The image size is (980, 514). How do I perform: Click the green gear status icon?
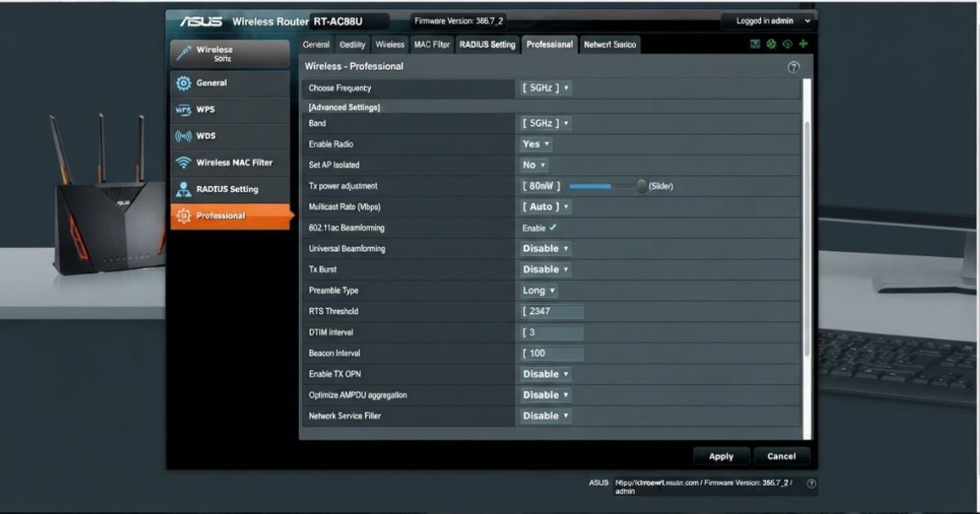(x=771, y=44)
